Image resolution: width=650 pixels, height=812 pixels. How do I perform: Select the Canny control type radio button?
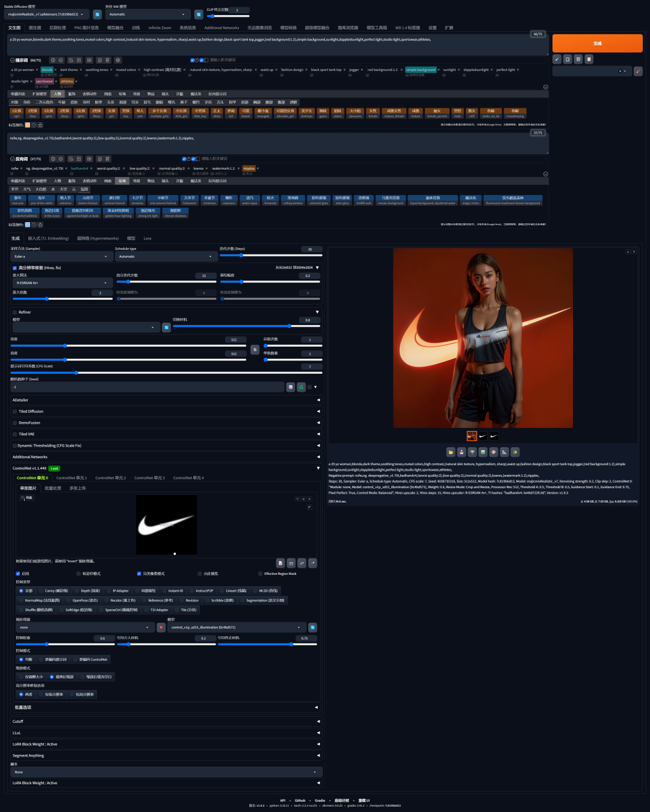(42, 590)
